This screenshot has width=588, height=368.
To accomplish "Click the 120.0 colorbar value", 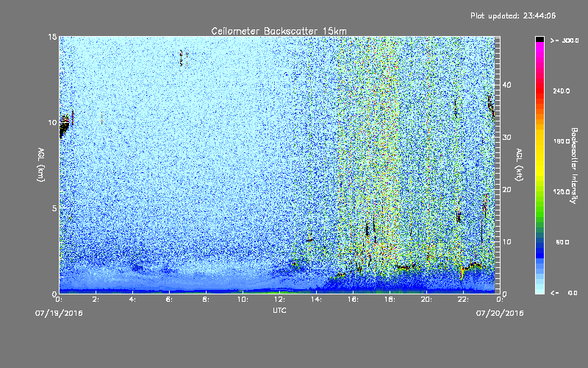I will [561, 191].
